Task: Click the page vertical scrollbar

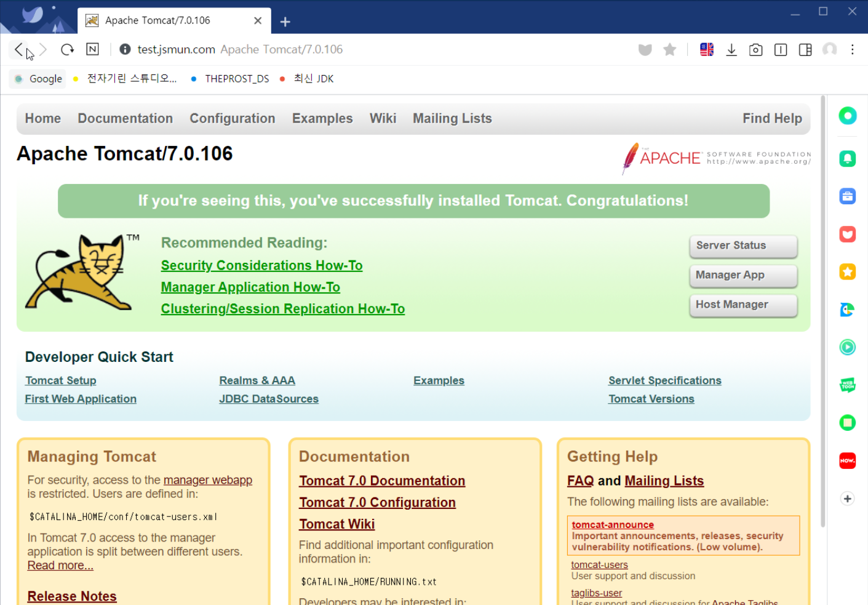Action: point(823,311)
